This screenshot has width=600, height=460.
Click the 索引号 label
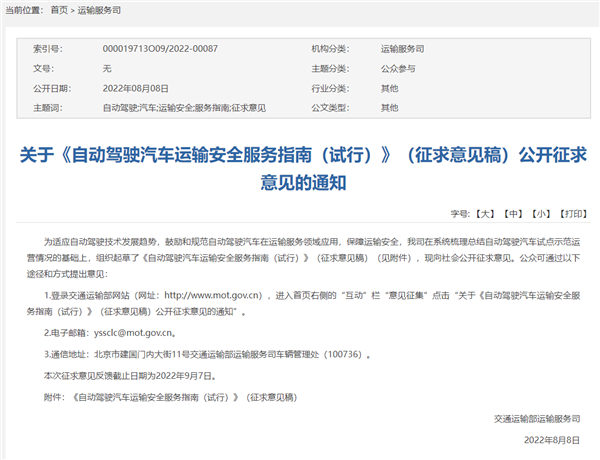[x=47, y=49]
